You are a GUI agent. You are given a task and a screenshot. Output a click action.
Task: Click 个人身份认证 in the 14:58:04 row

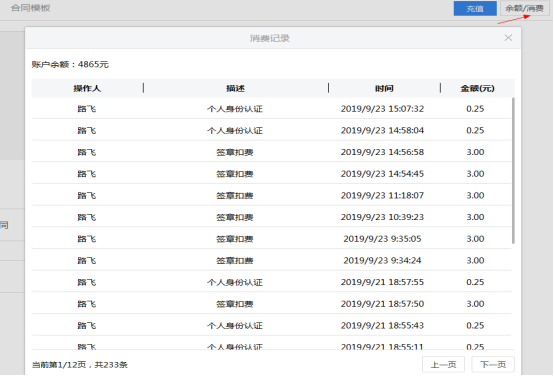235,130
